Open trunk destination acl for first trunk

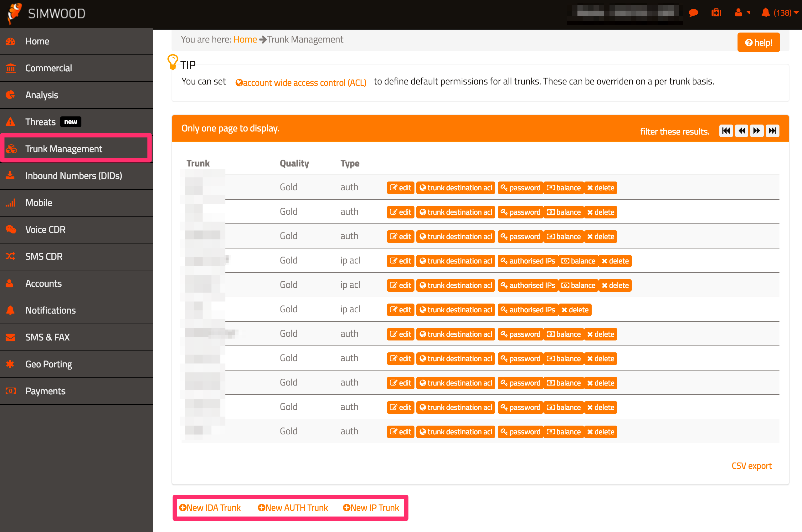tap(455, 188)
